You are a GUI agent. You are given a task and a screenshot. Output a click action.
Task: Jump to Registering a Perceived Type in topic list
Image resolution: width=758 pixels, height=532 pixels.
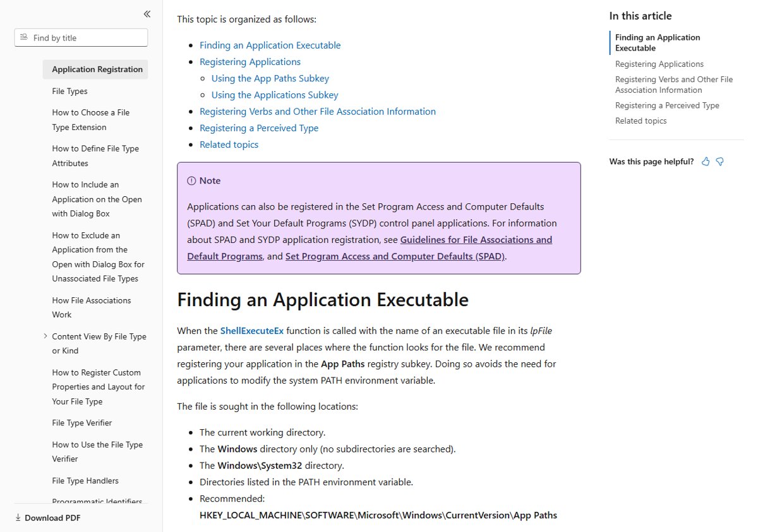coord(259,127)
